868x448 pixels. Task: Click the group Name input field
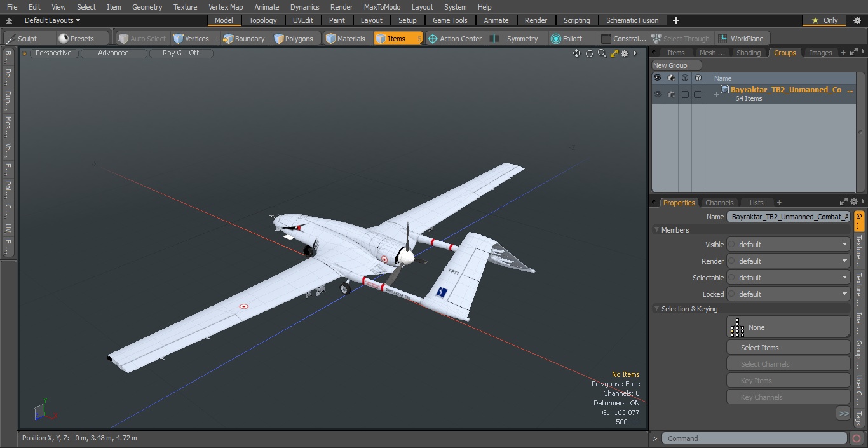coord(789,217)
